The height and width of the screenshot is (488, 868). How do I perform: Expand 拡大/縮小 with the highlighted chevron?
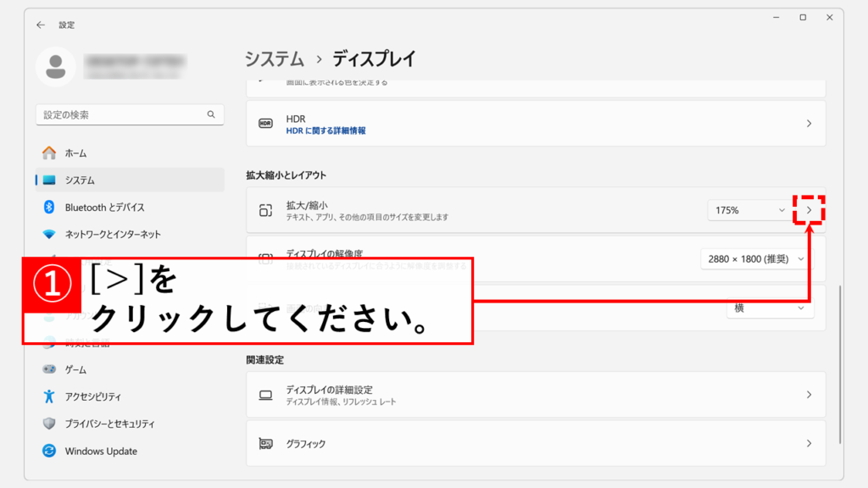tap(809, 210)
